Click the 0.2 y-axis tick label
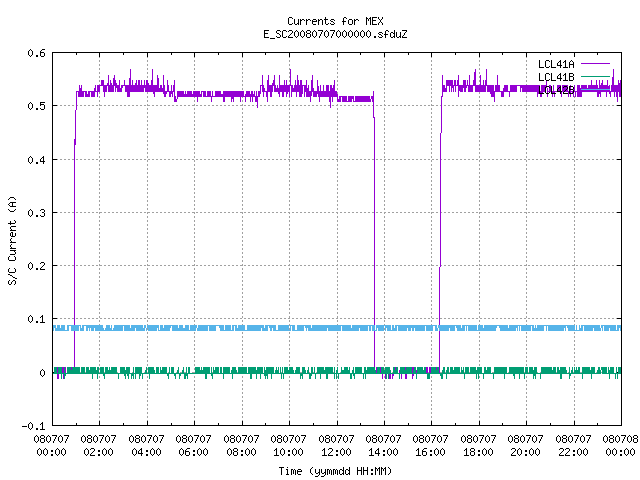This screenshot has height=480, width=640. [x=36, y=266]
